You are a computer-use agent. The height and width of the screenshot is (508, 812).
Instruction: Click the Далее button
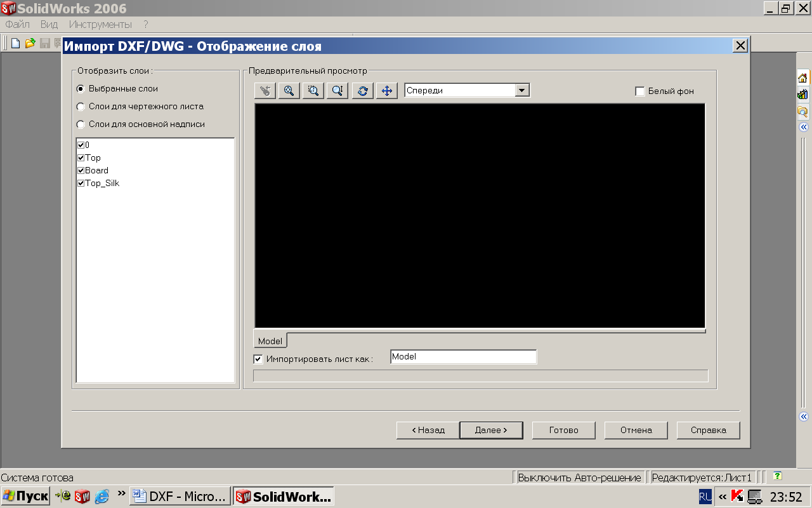coord(491,430)
